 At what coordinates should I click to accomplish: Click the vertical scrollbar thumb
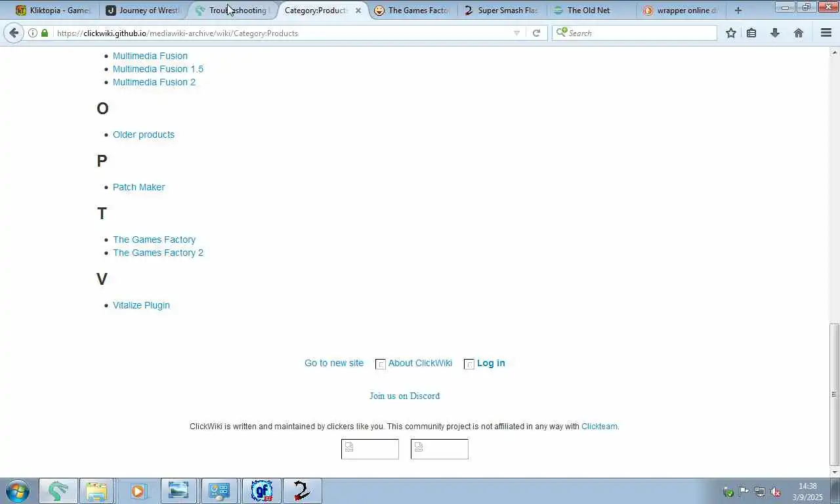pyautogui.click(x=834, y=394)
